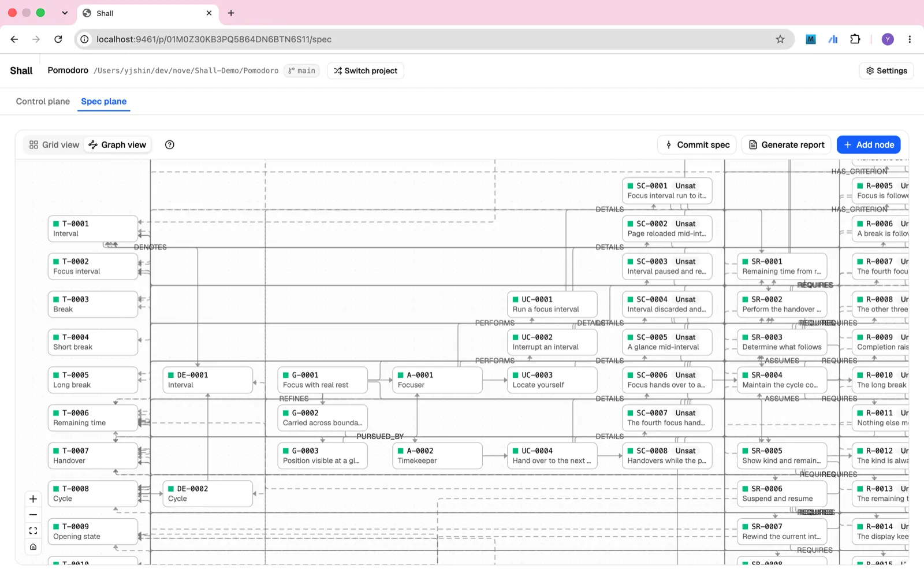The width and height of the screenshot is (924, 580).
Task: Select node G-0003 Position visible
Action: (323, 456)
